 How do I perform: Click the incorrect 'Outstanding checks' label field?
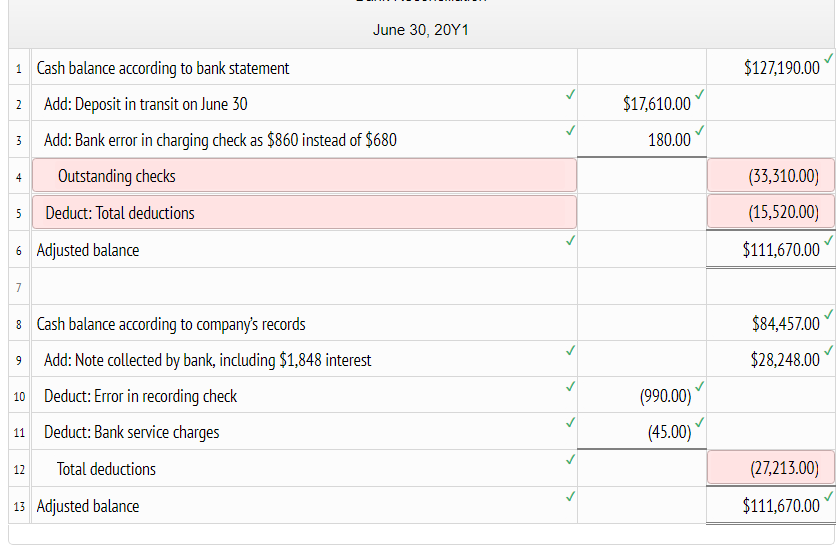(304, 175)
